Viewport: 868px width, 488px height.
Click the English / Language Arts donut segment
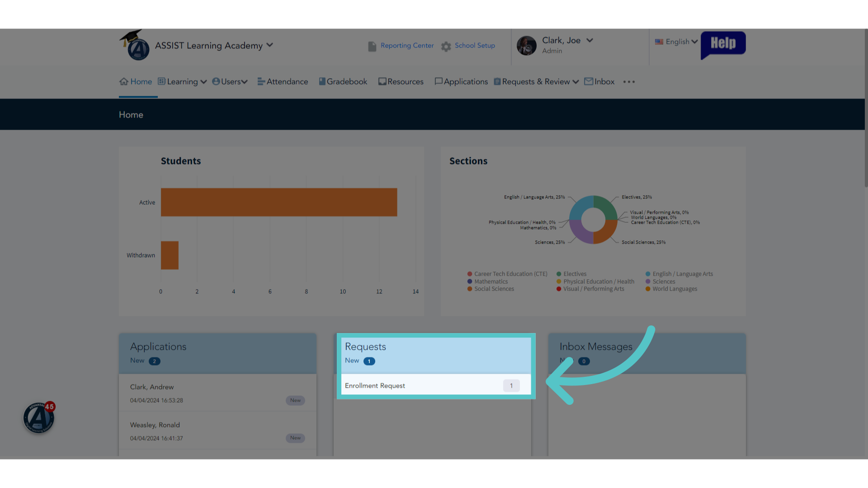coord(580,206)
